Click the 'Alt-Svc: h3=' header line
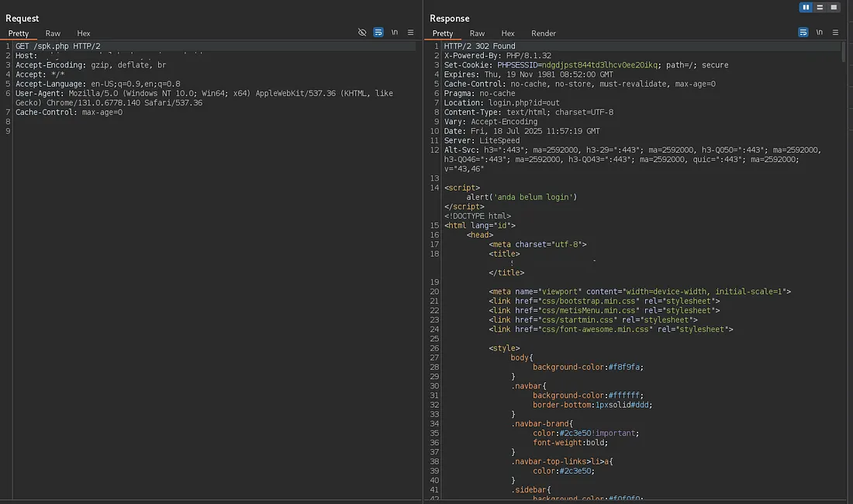 (633, 159)
